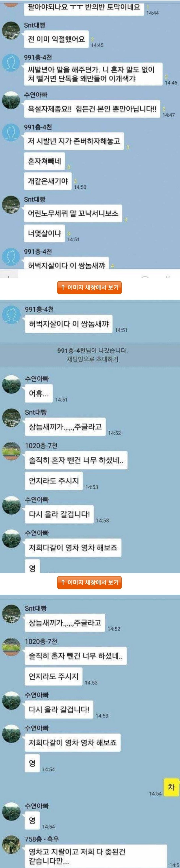Screen dimensions: 180x868
Task: Click the second '이미지 새창에서 보기' button
Action: click(89, 582)
